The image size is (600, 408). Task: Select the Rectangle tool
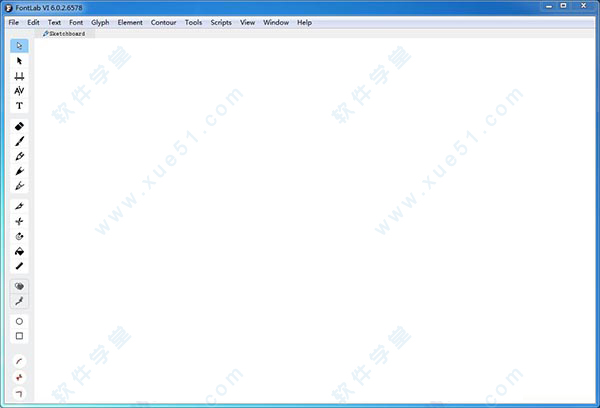click(x=19, y=336)
